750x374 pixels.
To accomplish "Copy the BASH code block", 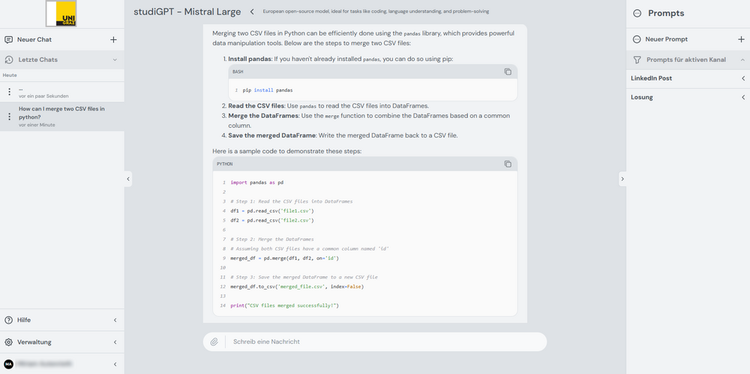I will [x=507, y=72].
